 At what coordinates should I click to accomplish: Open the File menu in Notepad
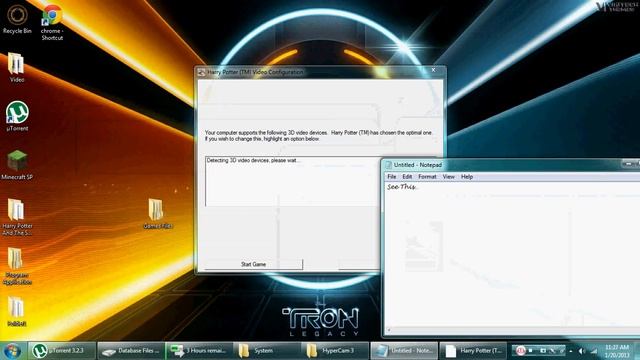(x=392, y=177)
